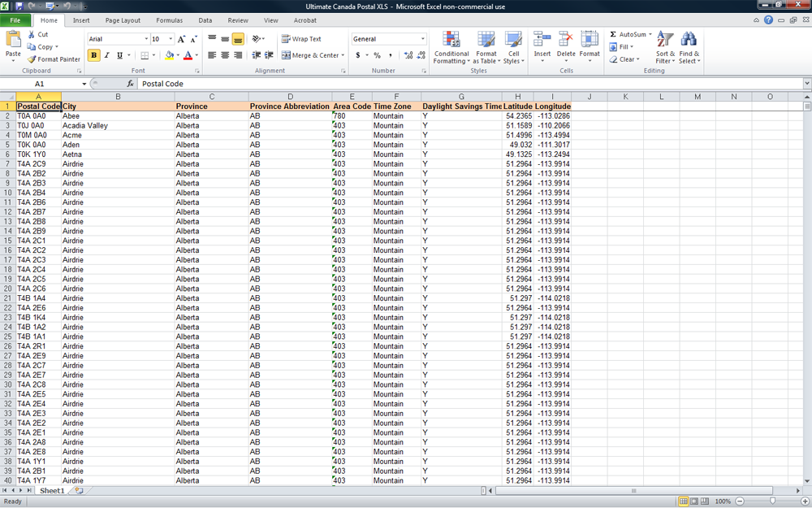The height and width of the screenshot is (508, 812).
Task: Click the Delete cells icon
Action: point(566,39)
